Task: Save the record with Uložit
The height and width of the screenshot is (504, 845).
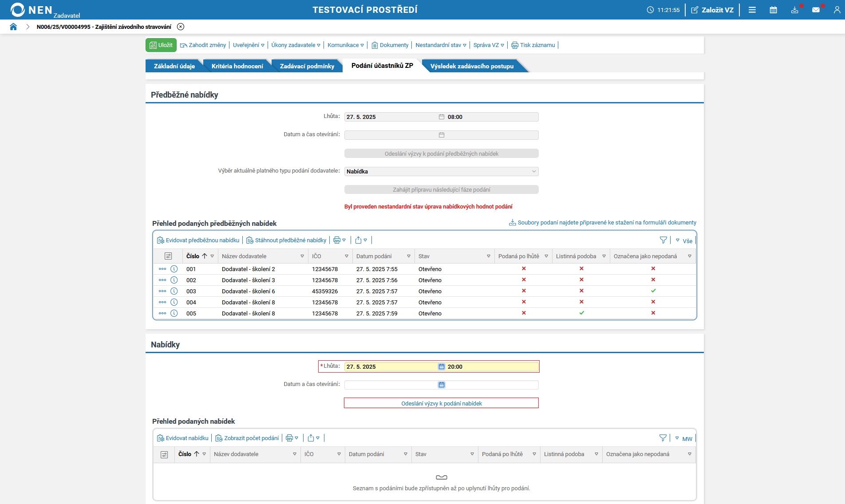Action: [161, 45]
